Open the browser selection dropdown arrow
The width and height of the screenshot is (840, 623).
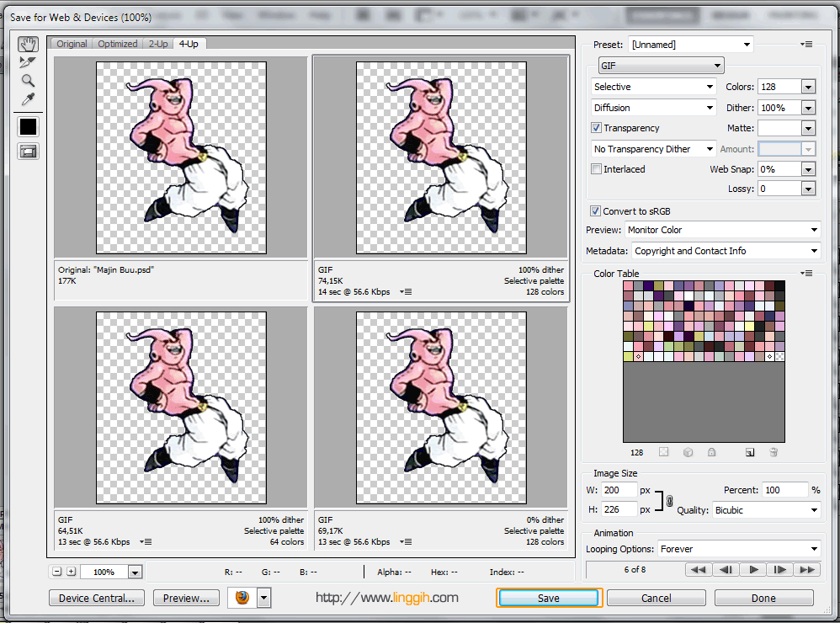(x=264, y=597)
